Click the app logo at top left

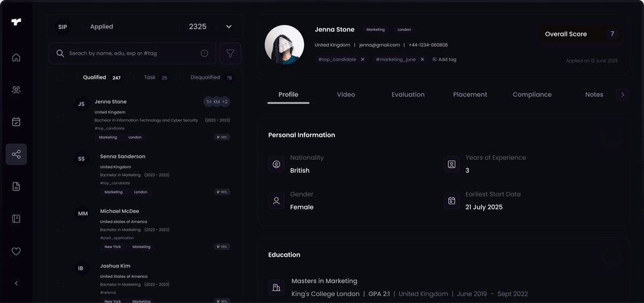tap(16, 22)
